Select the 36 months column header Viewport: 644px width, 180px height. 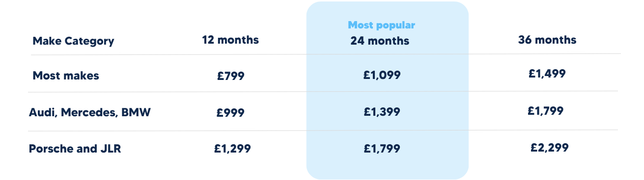click(547, 40)
